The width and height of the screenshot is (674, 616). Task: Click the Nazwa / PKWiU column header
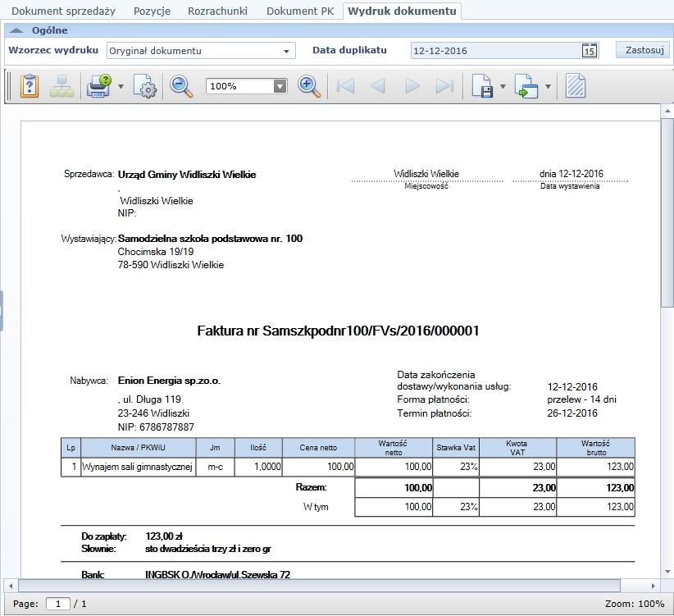click(x=138, y=448)
